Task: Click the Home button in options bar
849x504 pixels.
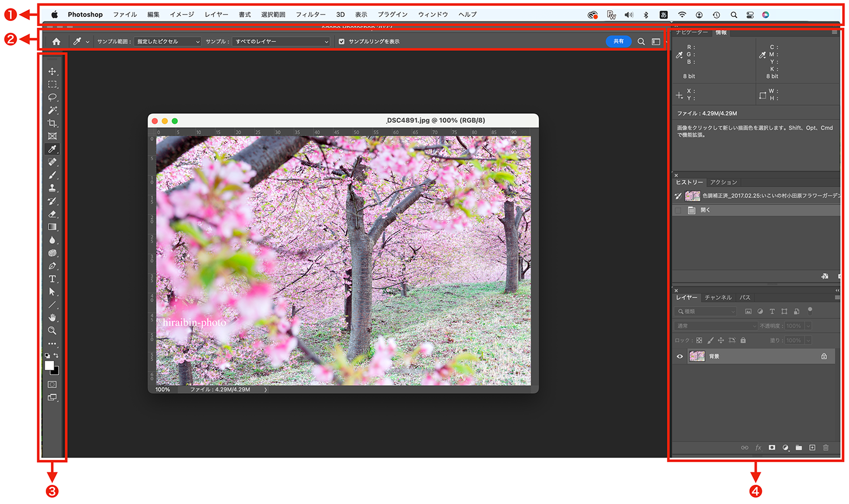Action: coord(56,41)
